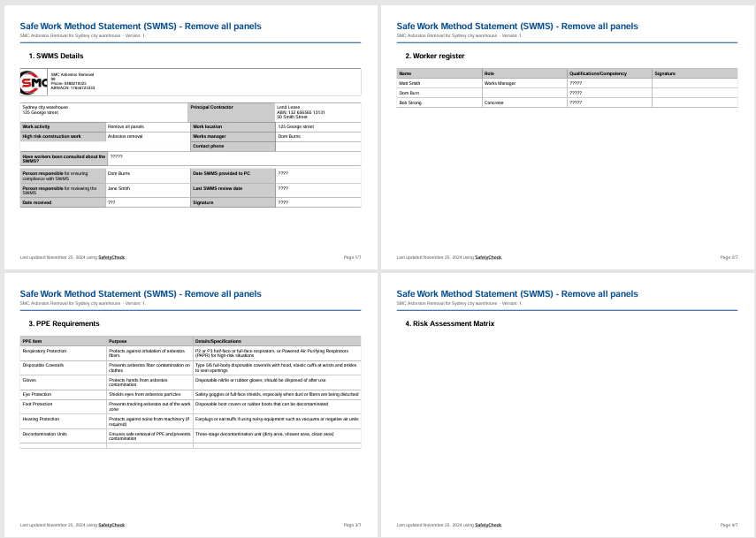This screenshot has height=538, width=756.
Task: Open the SafetyCheck link on page 3
Action: click(x=111, y=525)
